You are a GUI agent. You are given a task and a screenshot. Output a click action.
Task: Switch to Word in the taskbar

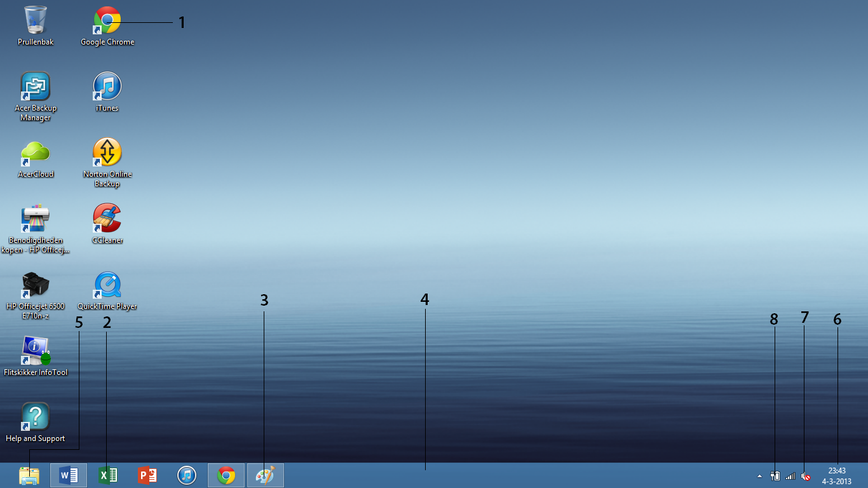[69, 475]
